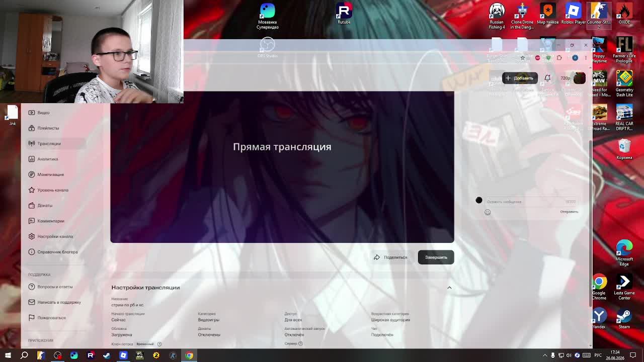644x362 pixels.
Task: Open Farmer's Life Prologue shortcut
Action: point(624,50)
